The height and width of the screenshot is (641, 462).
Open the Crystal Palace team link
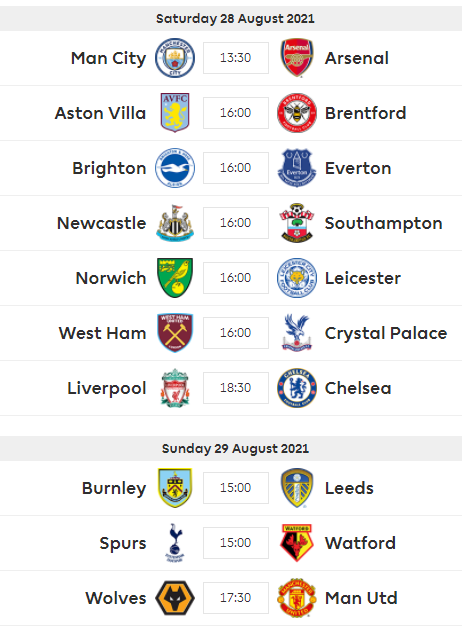[x=386, y=334]
